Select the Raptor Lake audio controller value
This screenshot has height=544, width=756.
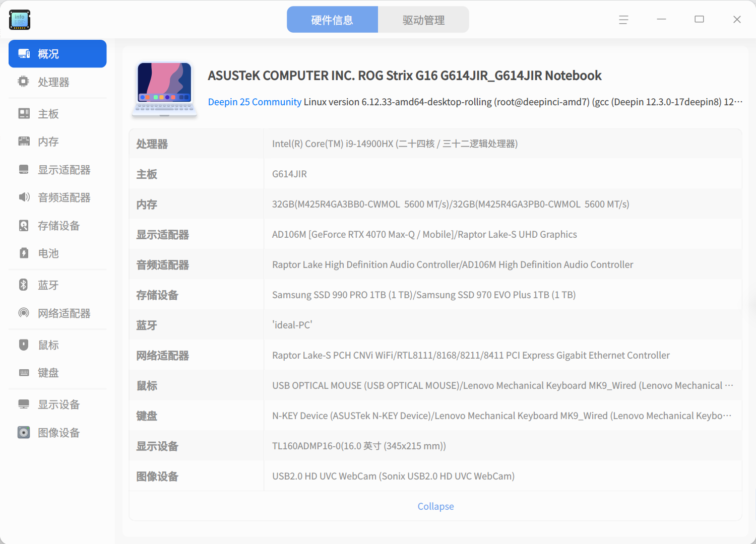point(453,264)
